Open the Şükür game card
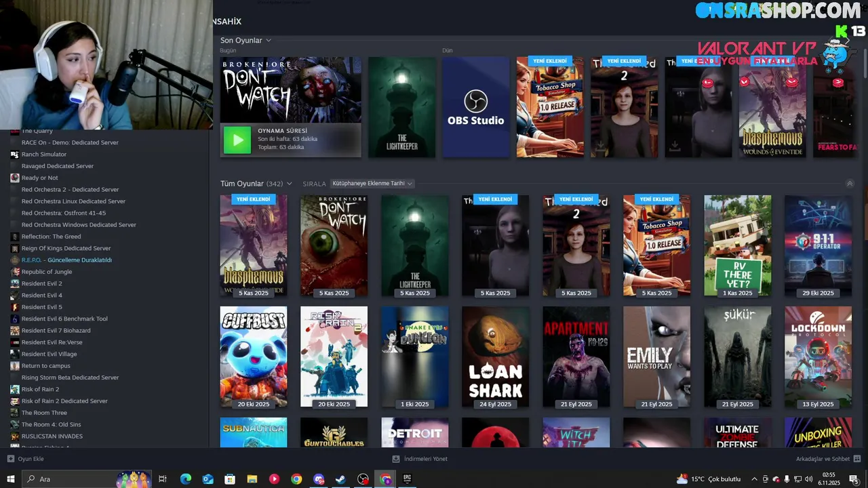 click(x=737, y=357)
